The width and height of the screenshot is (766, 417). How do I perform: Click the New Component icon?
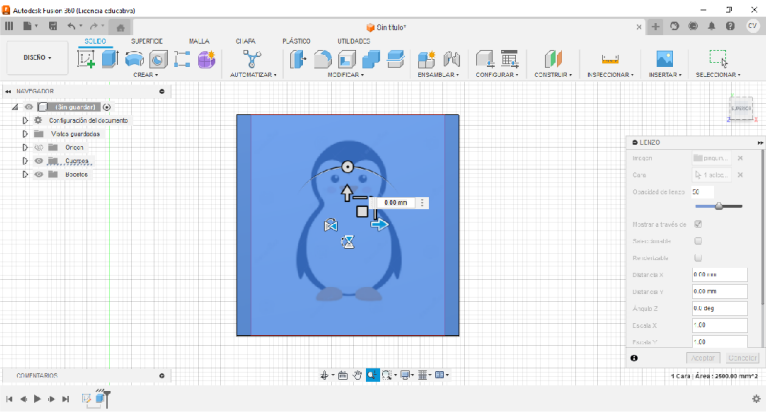(x=426, y=60)
